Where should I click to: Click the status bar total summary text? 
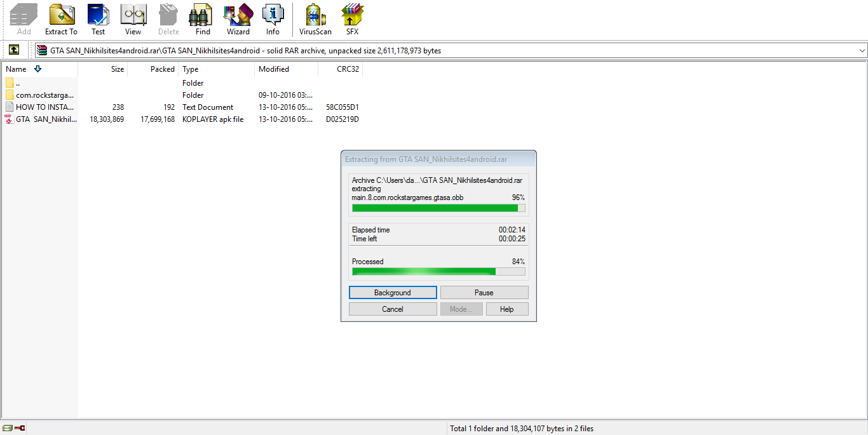522,429
